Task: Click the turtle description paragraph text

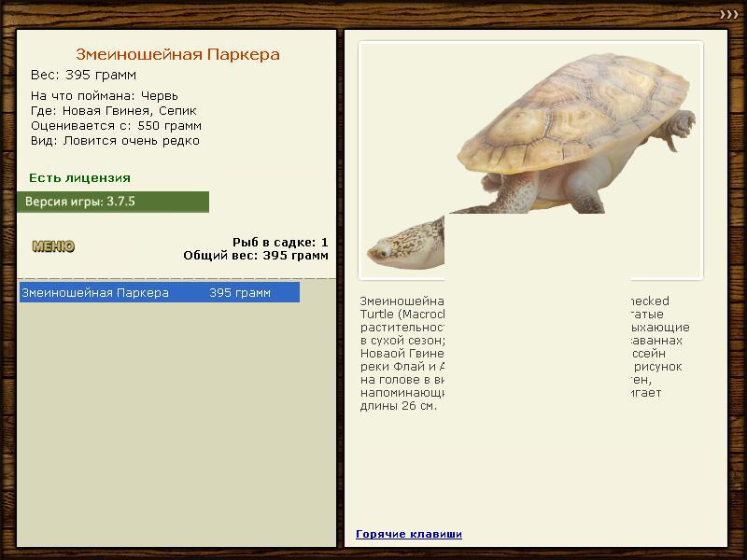Action: [525, 354]
